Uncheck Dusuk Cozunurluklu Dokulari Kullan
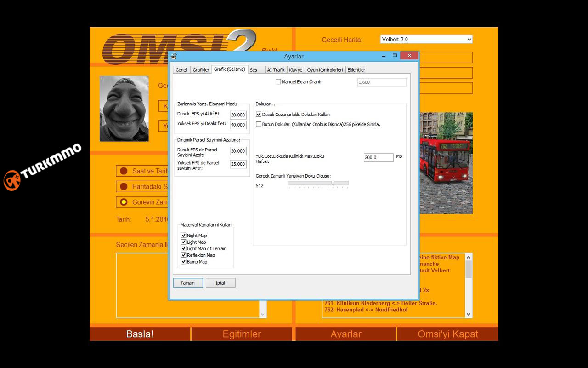 [x=259, y=115]
